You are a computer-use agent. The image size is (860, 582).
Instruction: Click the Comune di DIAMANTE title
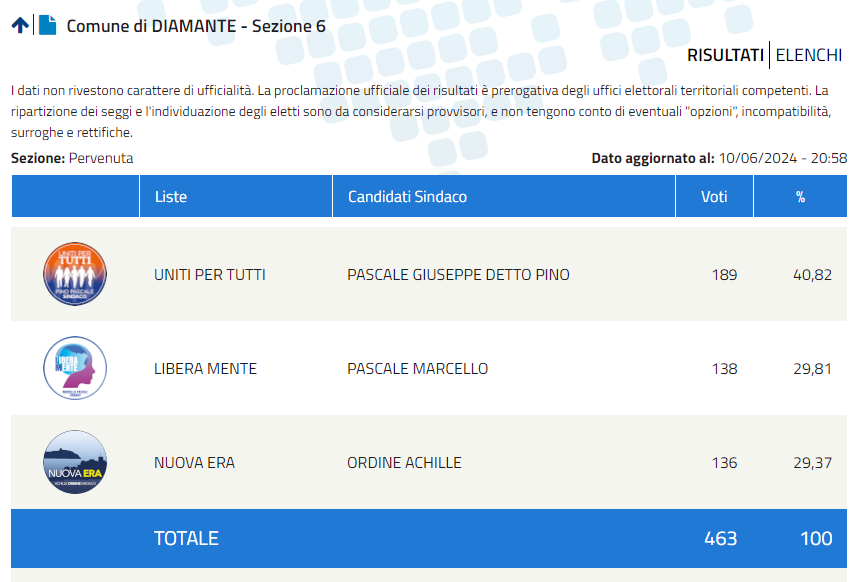coord(196,26)
